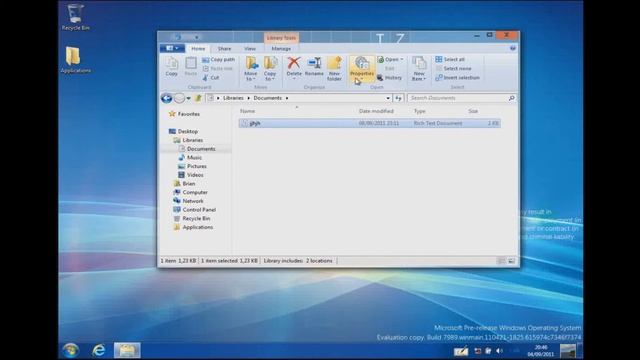
Task: Switch to large icons view in the status bar
Action: [x=511, y=261]
